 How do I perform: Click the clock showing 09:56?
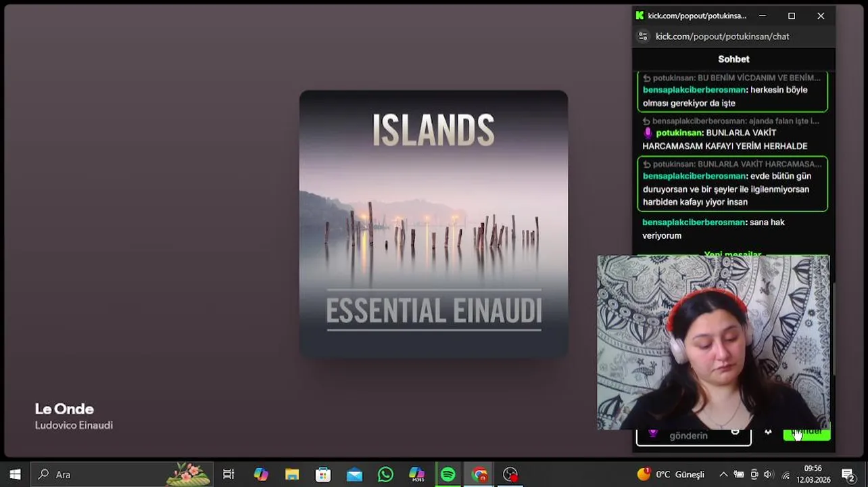[813, 474]
